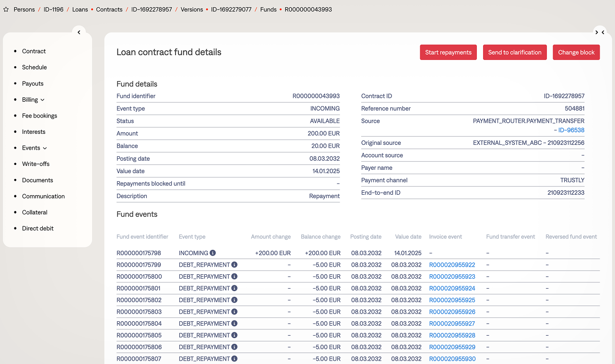This screenshot has width=615, height=364.
Task: Open source link ID-96538
Action: [x=571, y=130]
